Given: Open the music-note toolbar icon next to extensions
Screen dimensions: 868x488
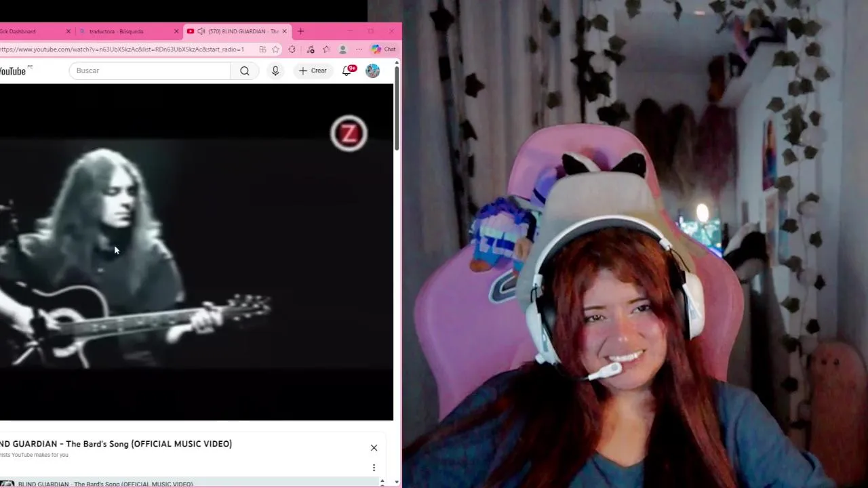Looking at the screenshot, I should coord(310,49).
